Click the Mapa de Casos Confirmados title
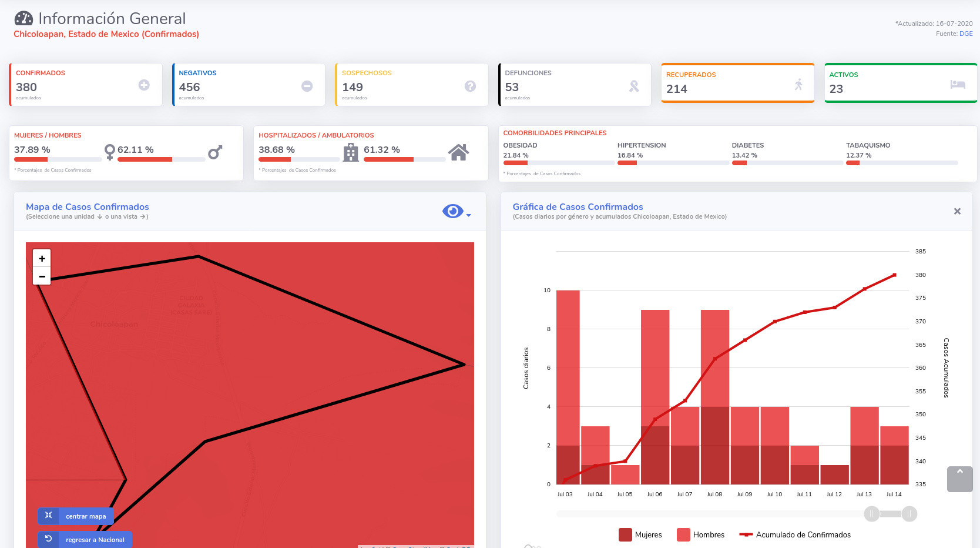Viewport: 980px width, 548px height. (x=88, y=207)
